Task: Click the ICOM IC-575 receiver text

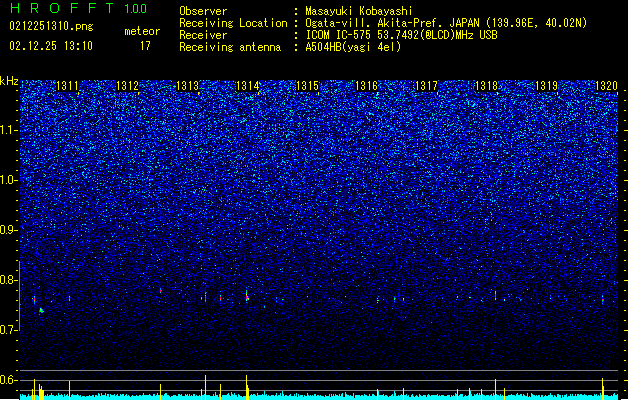Action: (402, 35)
